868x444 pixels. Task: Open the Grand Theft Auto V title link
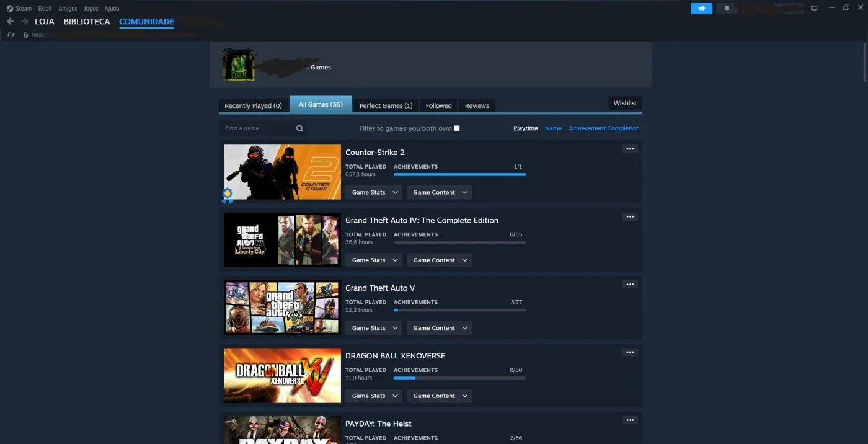[380, 288]
